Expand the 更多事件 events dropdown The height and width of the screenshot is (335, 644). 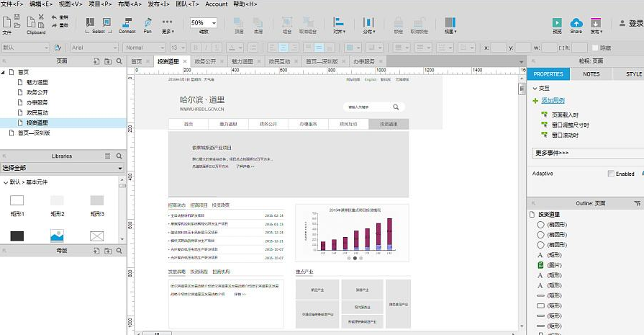click(586, 153)
